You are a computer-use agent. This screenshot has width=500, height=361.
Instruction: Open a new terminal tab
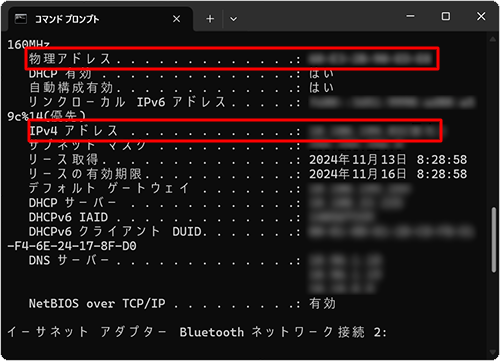[x=210, y=19]
